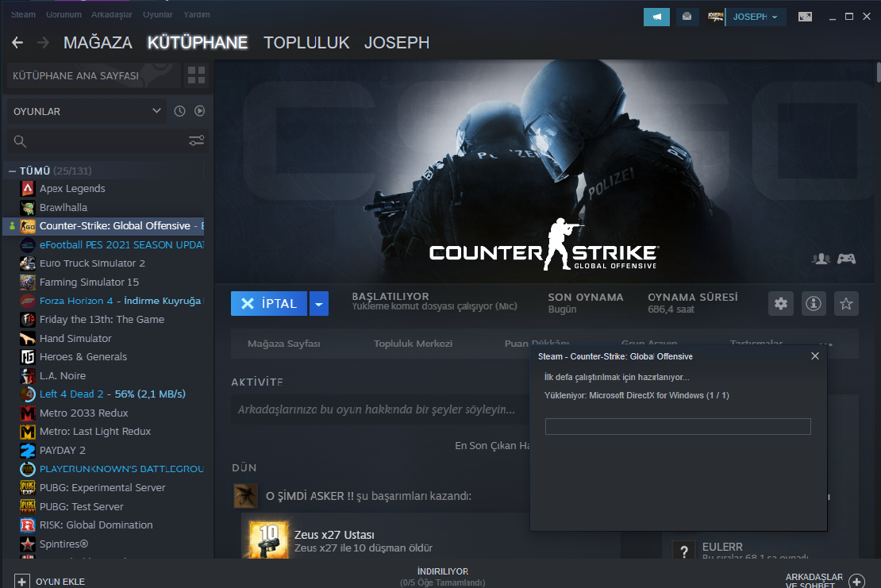Open friends chat plus icon
This screenshot has height=588, width=881.
(857, 582)
